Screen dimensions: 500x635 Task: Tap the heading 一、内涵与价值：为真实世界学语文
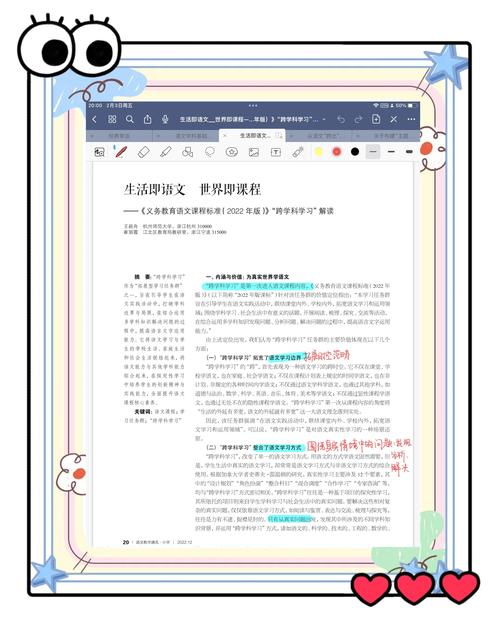click(248, 277)
